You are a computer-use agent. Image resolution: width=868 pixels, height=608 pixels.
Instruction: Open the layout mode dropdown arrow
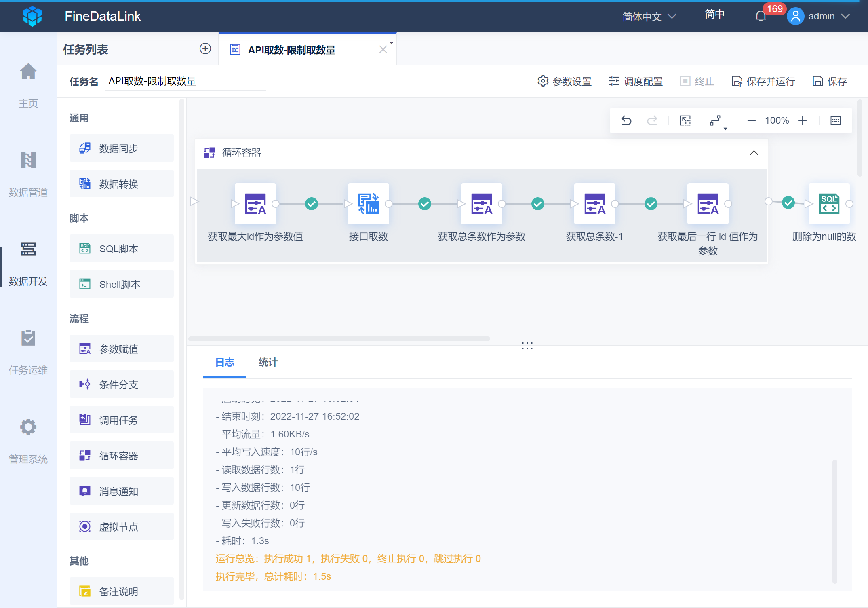click(725, 129)
